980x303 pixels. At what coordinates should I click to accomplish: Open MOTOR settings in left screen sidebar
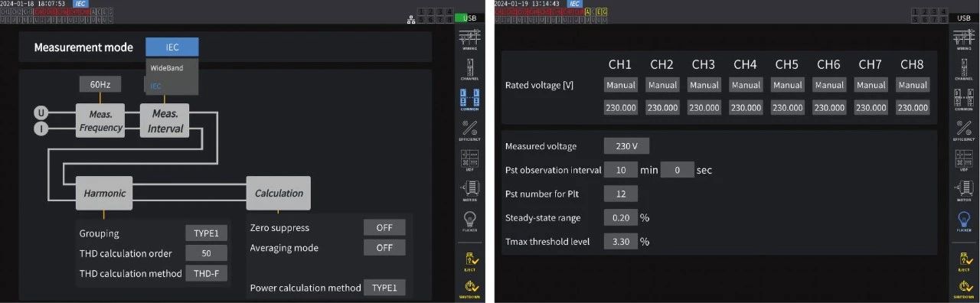[470, 191]
